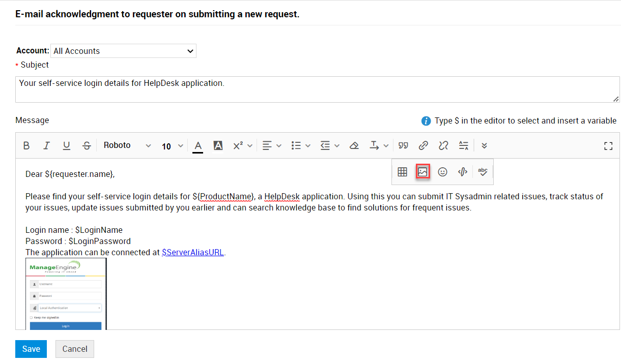This screenshot has height=364, width=621.
Task: Collapse the more toolbar options chevron
Action: (x=484, y=146)
